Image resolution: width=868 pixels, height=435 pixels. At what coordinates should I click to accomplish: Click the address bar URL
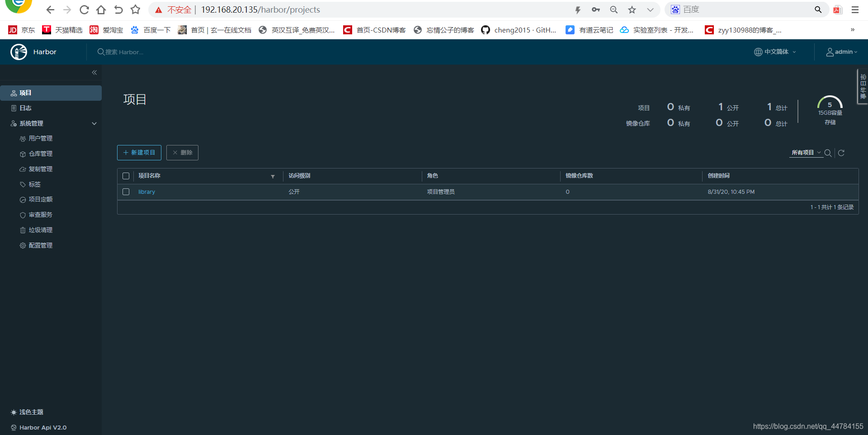(x=260, y=10)
